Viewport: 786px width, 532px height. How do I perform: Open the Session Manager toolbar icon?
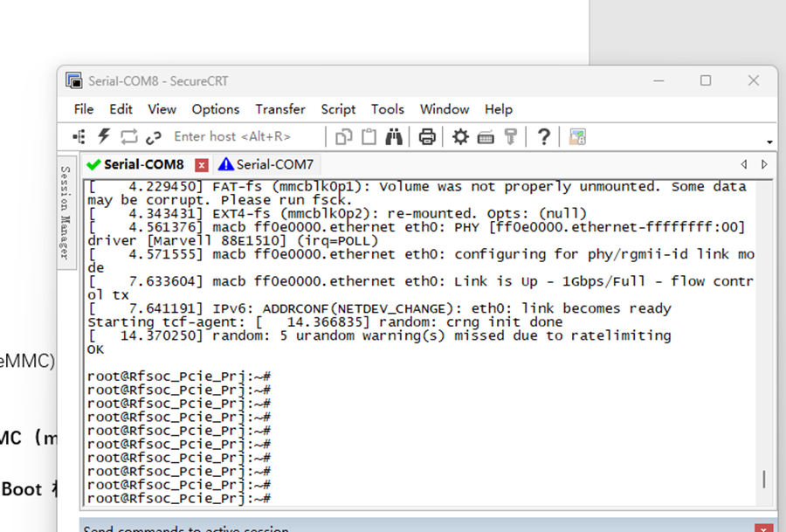click(79, 136)
